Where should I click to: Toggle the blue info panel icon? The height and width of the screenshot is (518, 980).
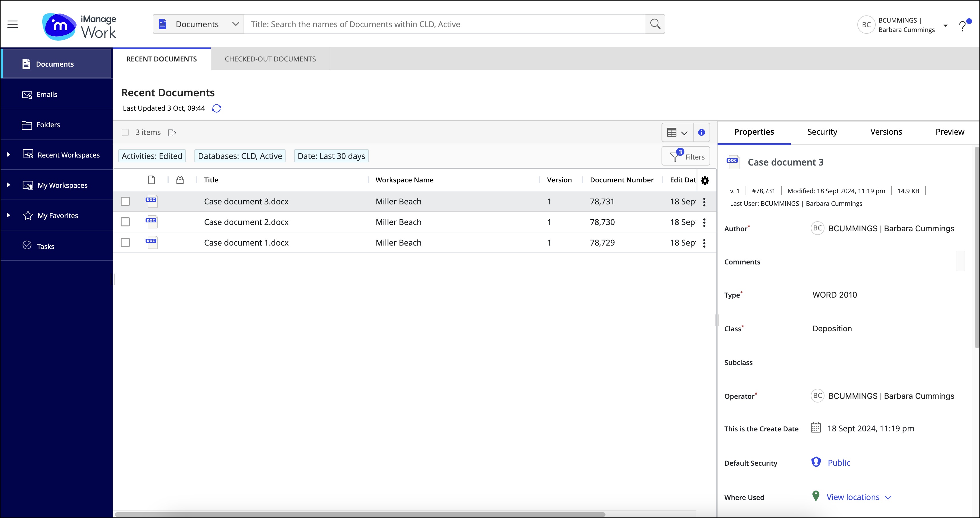pos(702,132)
